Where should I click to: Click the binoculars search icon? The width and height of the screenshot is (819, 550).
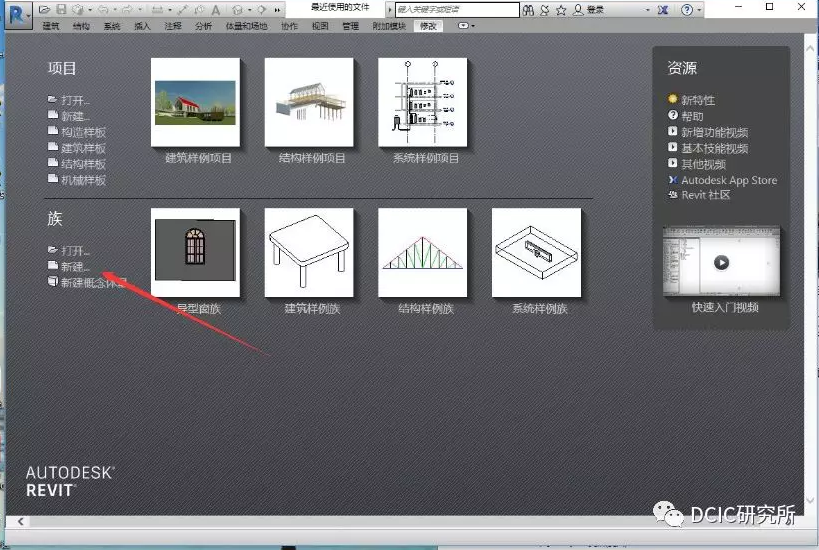pos(529,10)
